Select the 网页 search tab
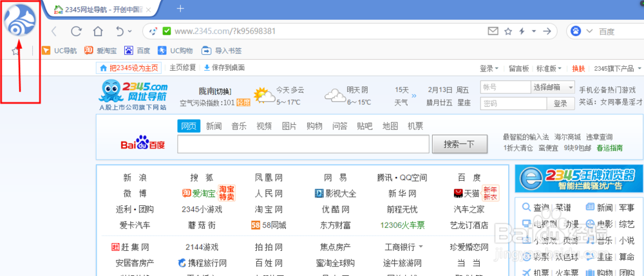This screenshot has height=276, width=644. [189, 126]
